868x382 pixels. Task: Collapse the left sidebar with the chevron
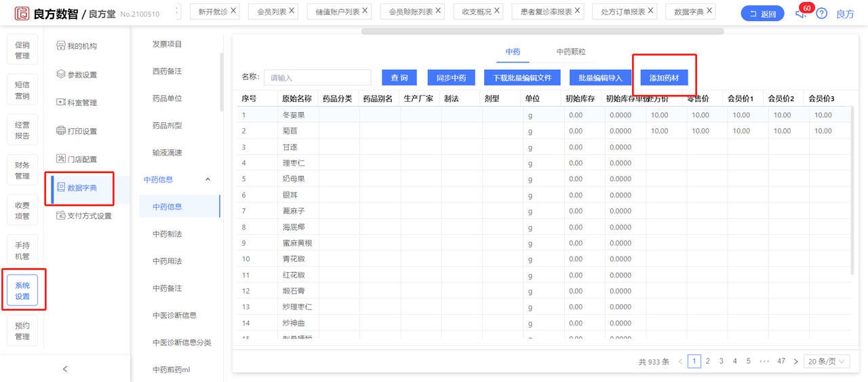[x=65, y=369]
